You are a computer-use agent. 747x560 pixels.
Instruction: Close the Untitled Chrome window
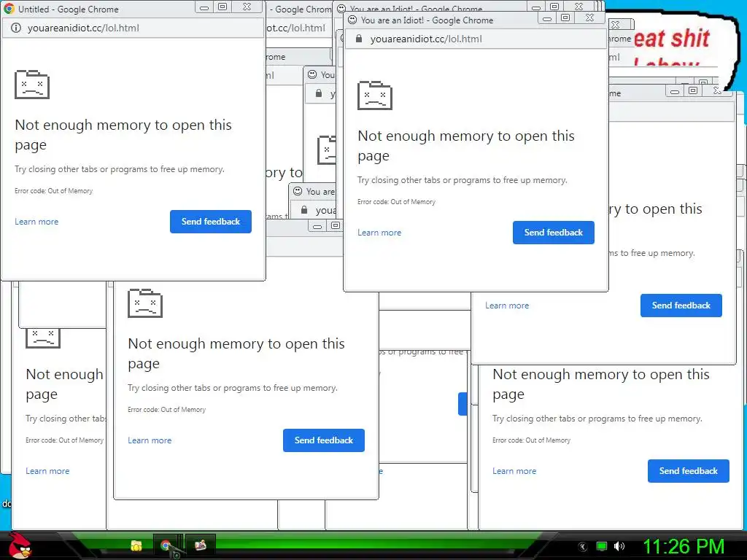pyautogui.click(x=247, y=7)
